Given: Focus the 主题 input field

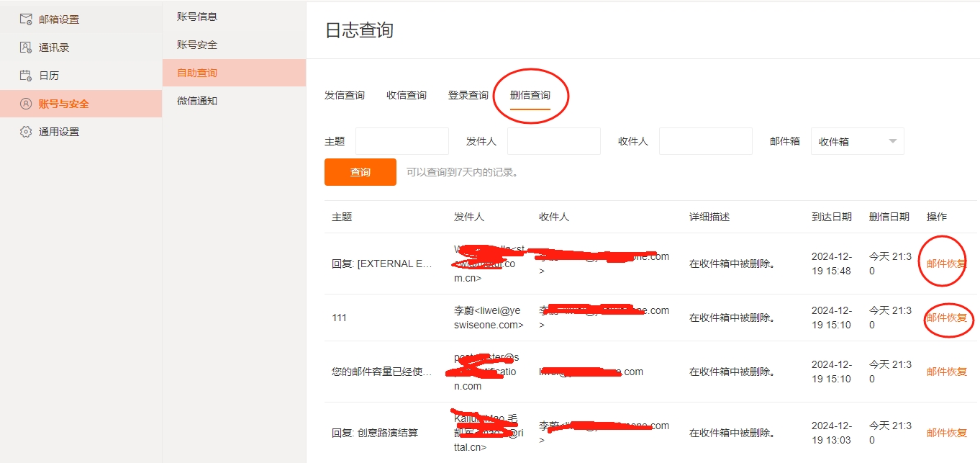Looking at the screenshot, I should (402, 141).
